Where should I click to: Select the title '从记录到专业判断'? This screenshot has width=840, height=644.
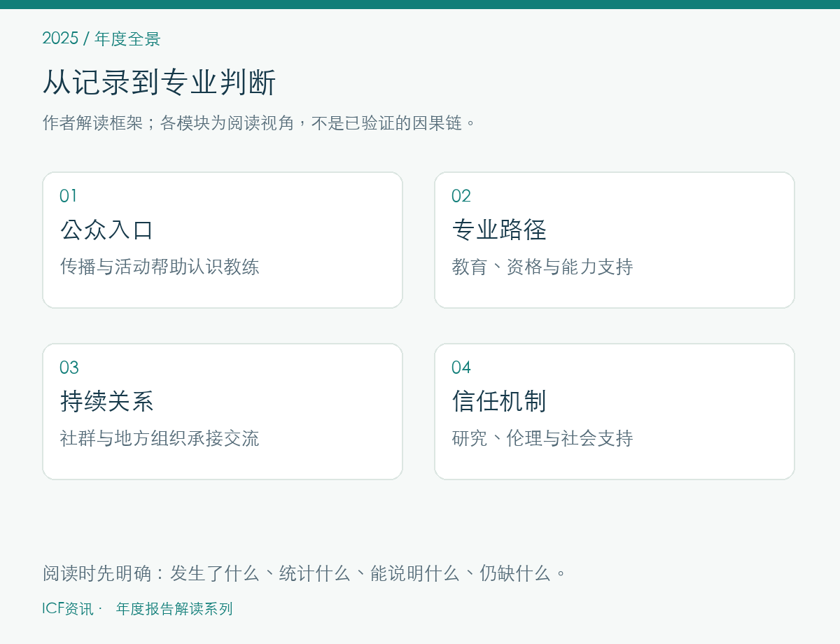160,83
